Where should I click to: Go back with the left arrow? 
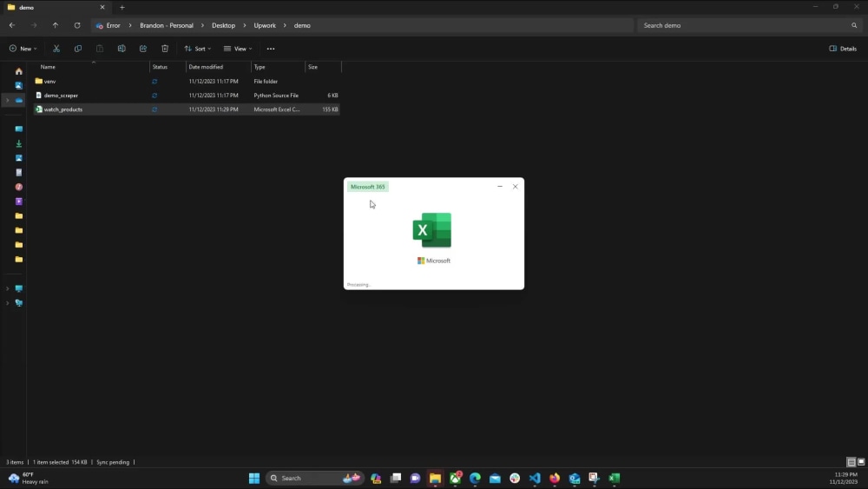pos(12,25)
